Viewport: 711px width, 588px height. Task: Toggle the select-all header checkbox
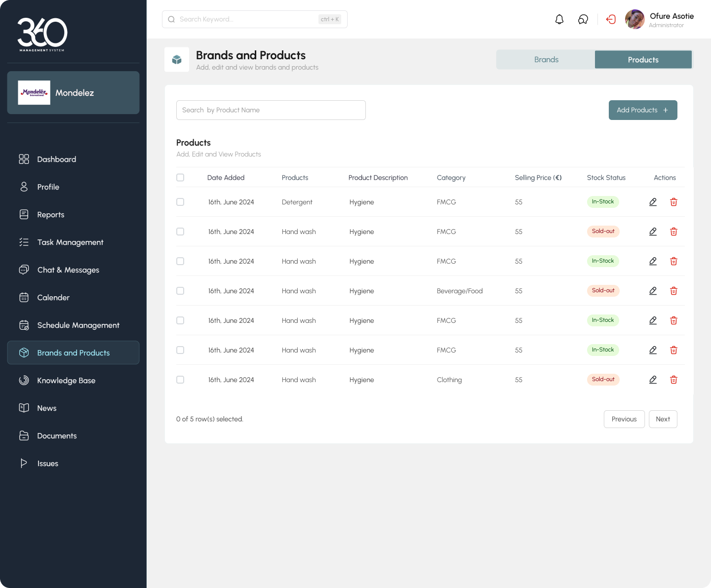click(180, 178)
